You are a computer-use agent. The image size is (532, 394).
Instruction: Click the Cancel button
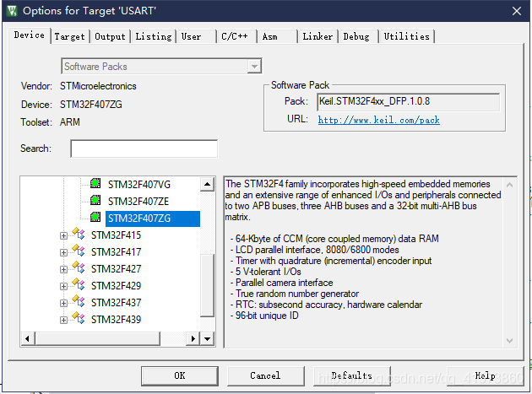pos(266,375)
